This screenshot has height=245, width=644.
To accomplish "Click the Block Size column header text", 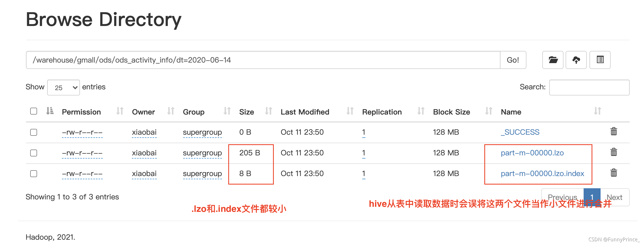I will [x=451, y=112].
